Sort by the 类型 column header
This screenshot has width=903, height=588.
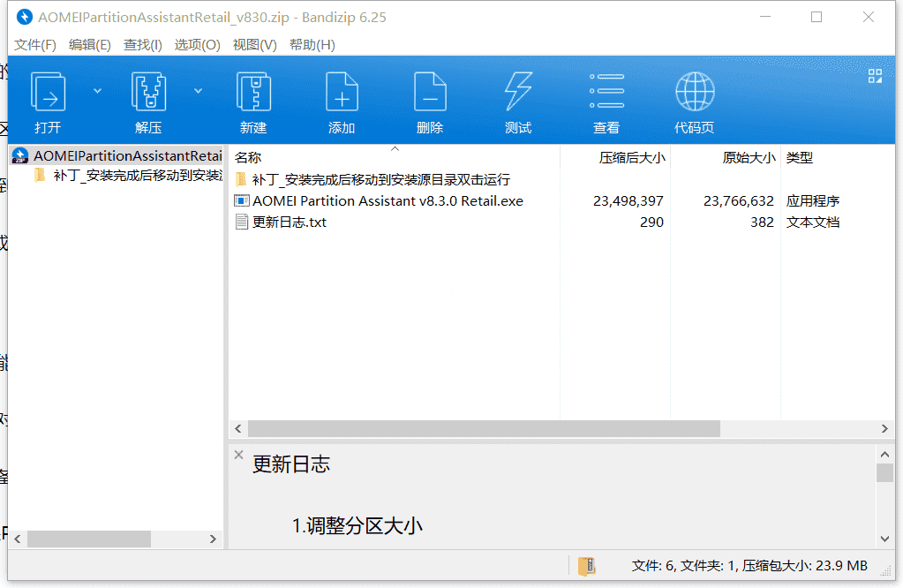(x=800, y=157)
